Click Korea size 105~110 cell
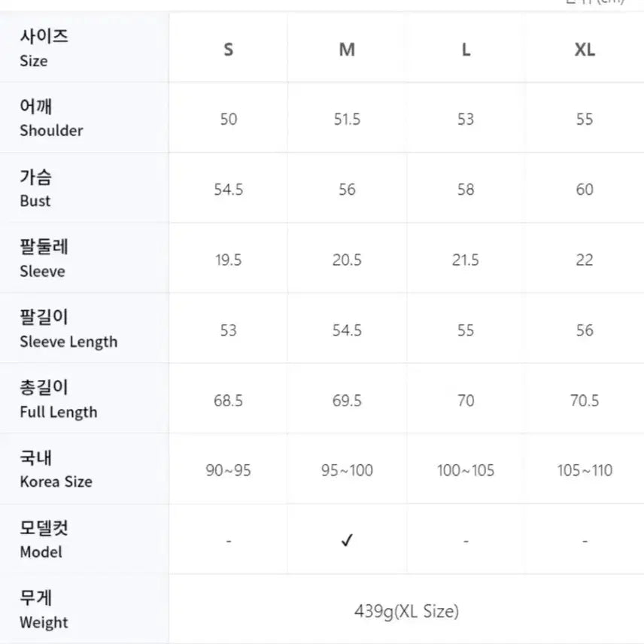Viewport: 644px width, 644px height. point(585,470)
